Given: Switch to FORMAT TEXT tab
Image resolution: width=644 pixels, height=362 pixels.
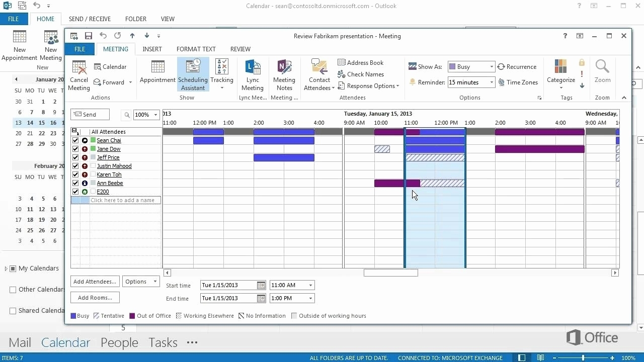Looking at the screenshot, I should [x=196, y=49].
